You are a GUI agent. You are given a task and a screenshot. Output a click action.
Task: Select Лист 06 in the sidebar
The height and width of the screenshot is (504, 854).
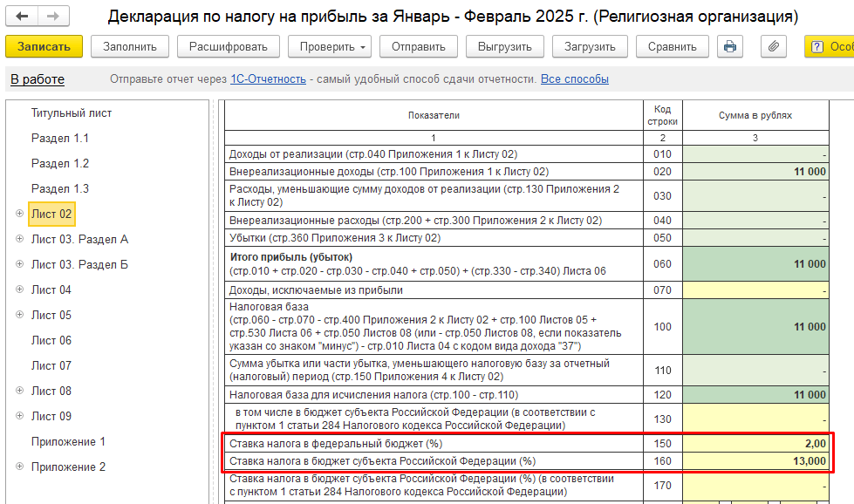51,340
